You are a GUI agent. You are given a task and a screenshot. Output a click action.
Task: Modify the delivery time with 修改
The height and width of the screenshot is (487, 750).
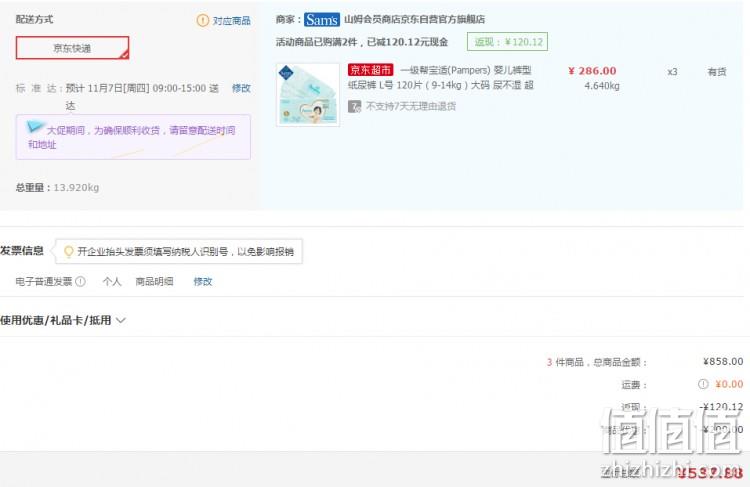(241, 88)
